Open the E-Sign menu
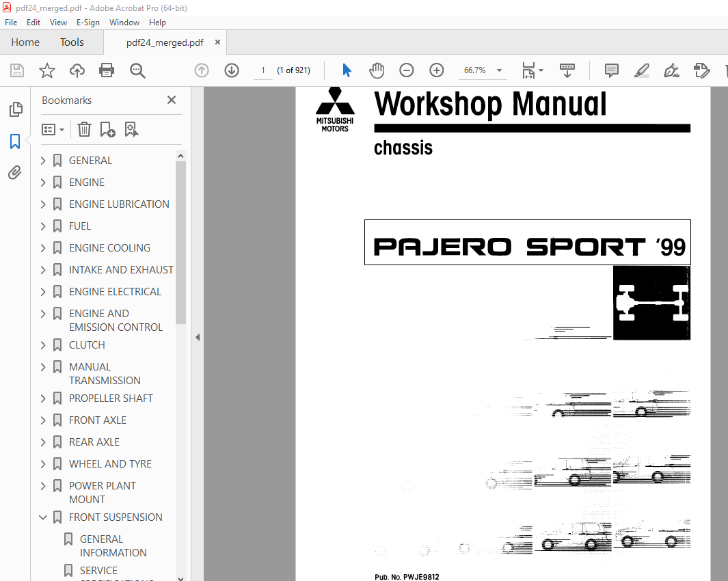The width and height of the screenshot is (728, 581). [87, 23]
